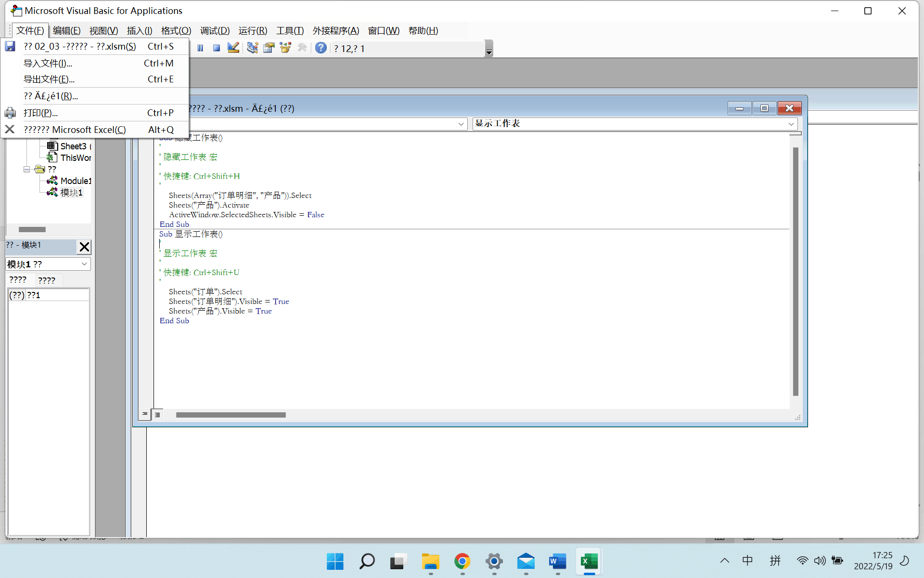Screen dimensions: 924x578
Task: Toggle Module1 visibility in project tree
Action: click(26, 169)
